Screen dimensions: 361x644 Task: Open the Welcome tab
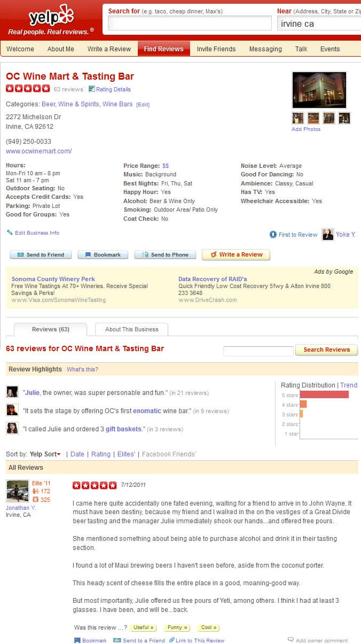(20, 49)
